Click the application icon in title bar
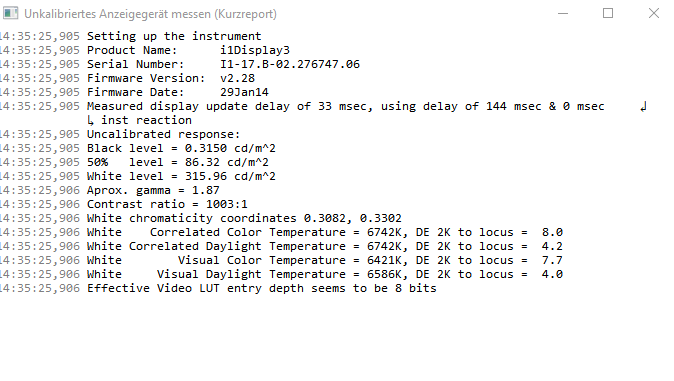674x381 pixels. [10, 13]
